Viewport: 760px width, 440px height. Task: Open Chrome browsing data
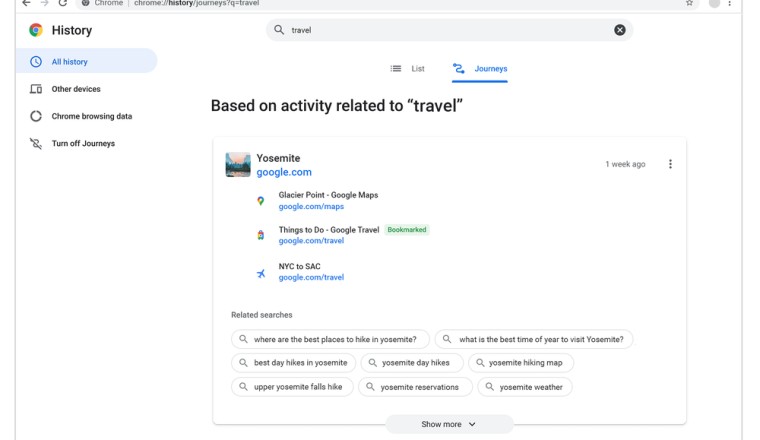[x=92, y=116]
